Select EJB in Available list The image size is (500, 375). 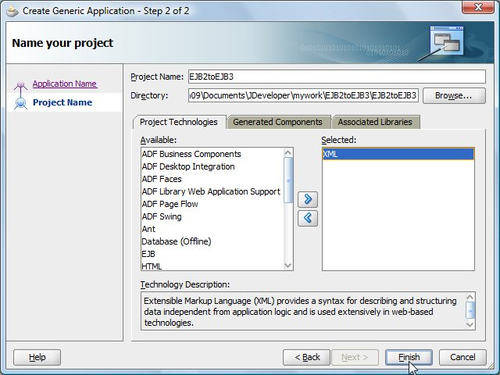tap(212, 254)
